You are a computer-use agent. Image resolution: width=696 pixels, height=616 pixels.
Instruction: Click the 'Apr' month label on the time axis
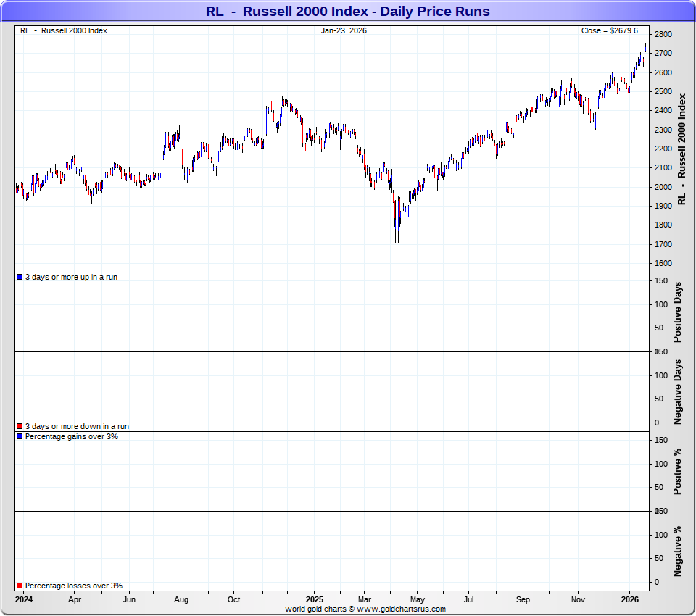tap(75, 599)
